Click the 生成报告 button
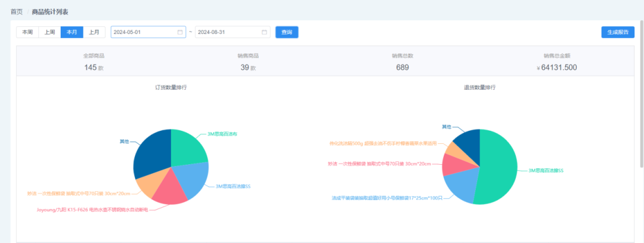This screenshot has height=243, width=644. [x=618, y=32]
